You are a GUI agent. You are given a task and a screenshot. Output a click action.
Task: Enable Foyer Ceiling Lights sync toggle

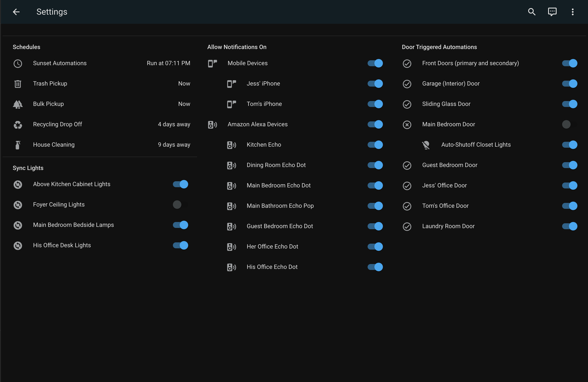[180, 205]
